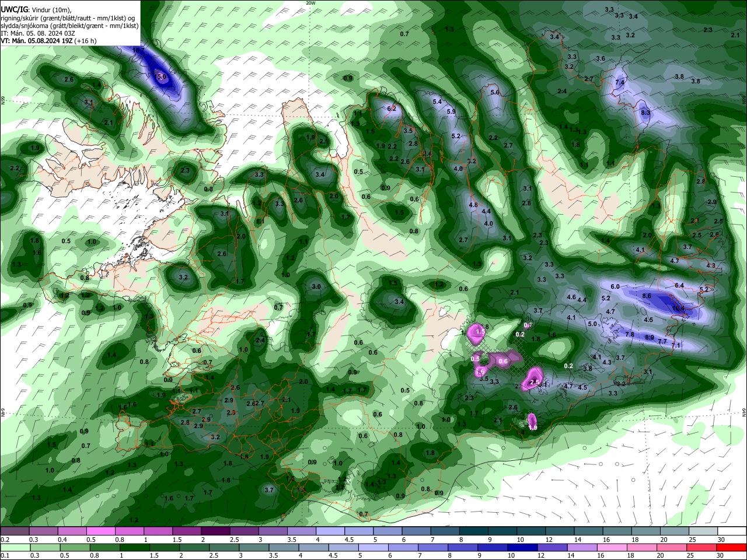
Task: Click the 6.0 precipitation value on the map
Action: pos(615,286)
